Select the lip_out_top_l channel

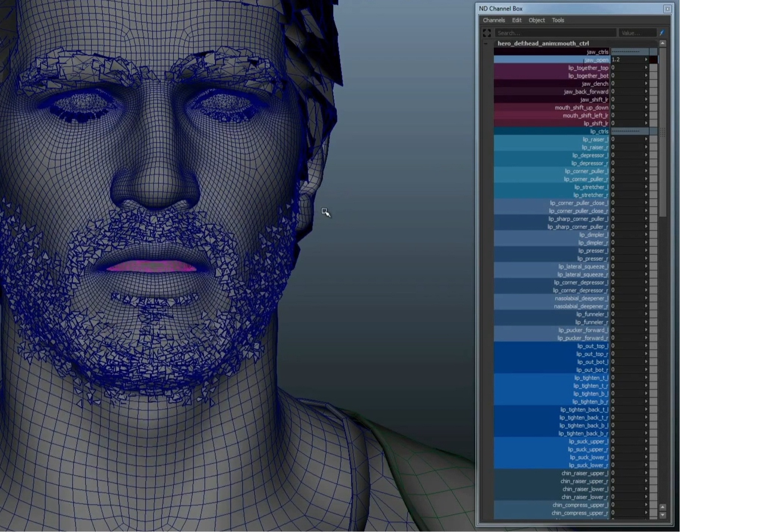point(552,346)
